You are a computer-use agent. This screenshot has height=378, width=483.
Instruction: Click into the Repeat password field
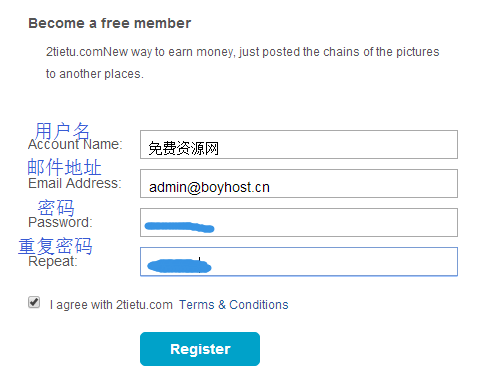tap(299, 262)
